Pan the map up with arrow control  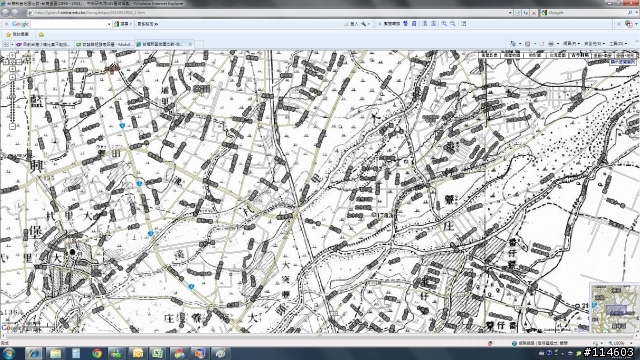point(13,55)
